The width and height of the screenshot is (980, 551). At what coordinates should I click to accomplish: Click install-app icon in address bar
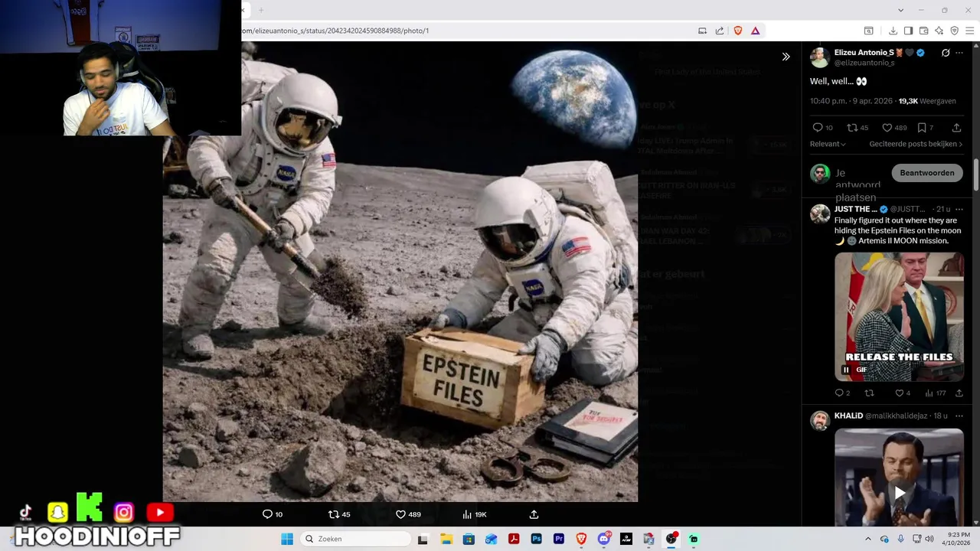pos(702,31)
